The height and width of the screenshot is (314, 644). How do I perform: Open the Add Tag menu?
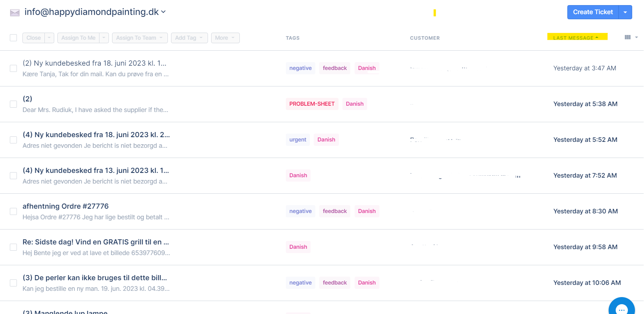click(189, 38)
